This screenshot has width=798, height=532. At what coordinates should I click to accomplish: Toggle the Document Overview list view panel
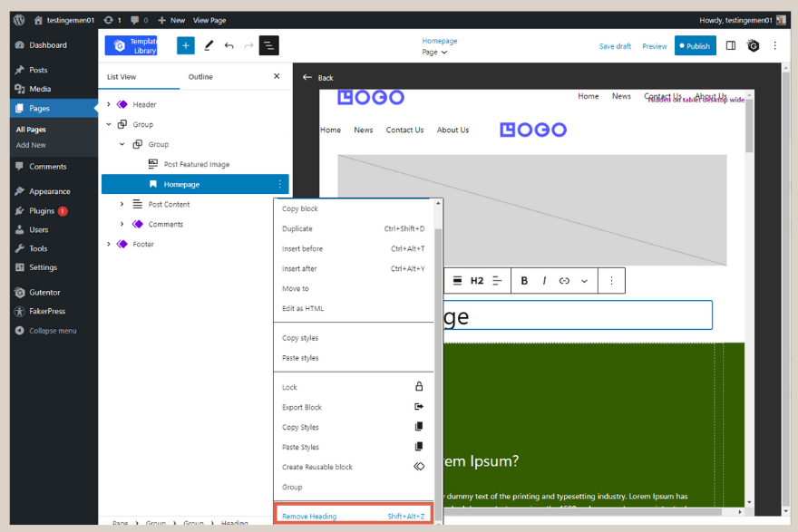click(x=268, y=45)
